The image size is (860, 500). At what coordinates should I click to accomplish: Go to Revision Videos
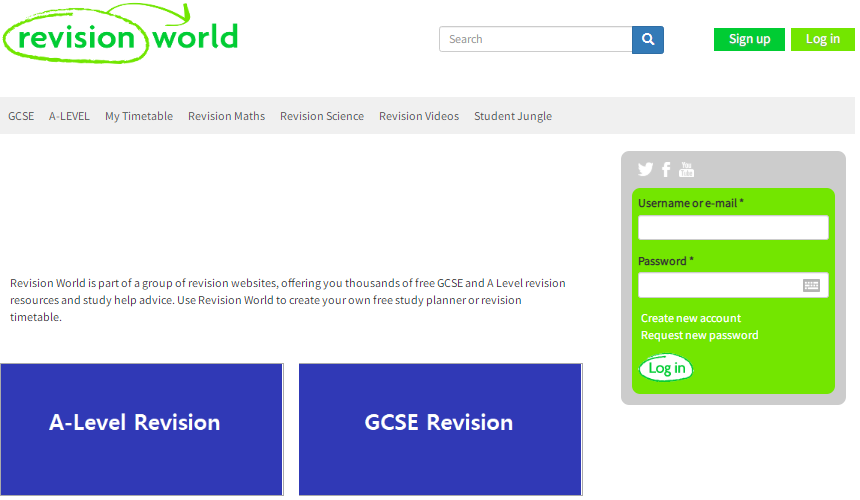[419, 116]
